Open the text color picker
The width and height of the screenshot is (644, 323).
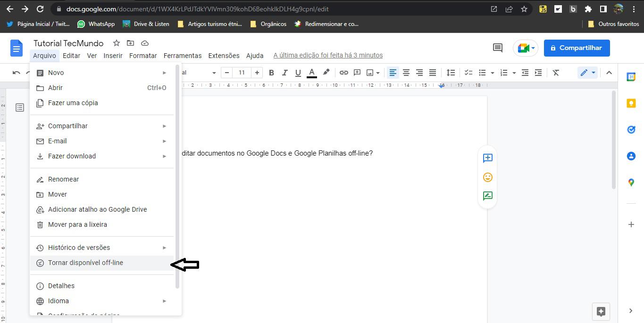312,73
